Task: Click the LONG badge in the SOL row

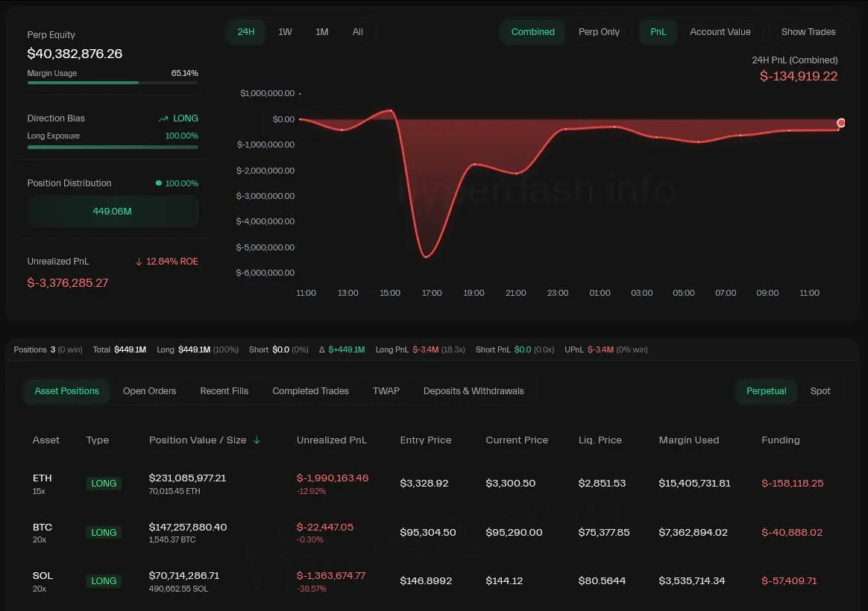Action: [x=104, y=581]
